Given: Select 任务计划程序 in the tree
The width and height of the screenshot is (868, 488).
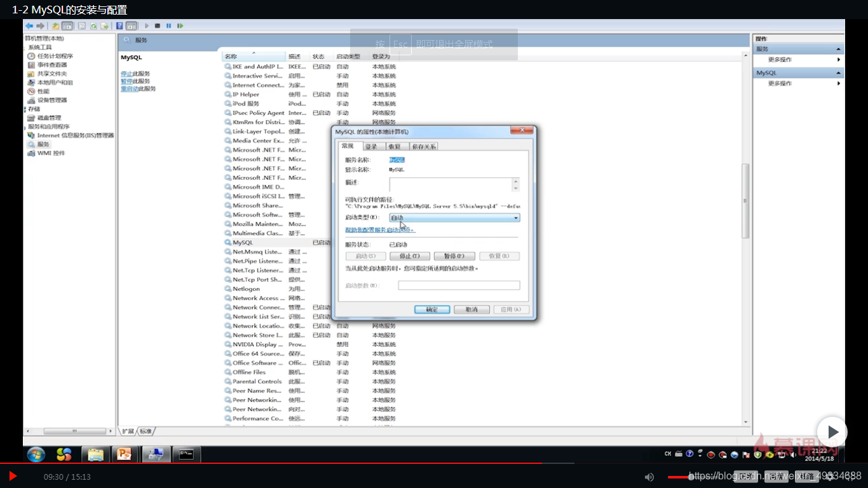Looking at the screenshot, I should [x=50, y=56].
